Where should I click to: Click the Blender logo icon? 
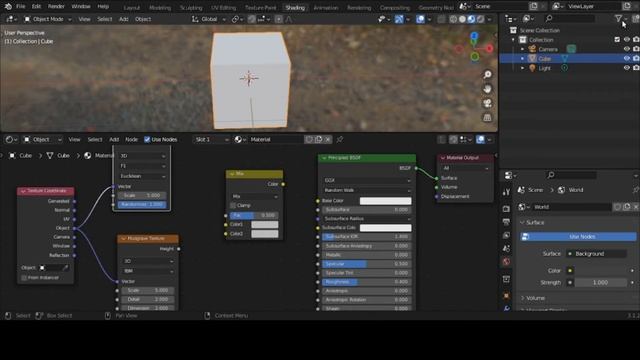pyautogui.click(x=8, y=7)
